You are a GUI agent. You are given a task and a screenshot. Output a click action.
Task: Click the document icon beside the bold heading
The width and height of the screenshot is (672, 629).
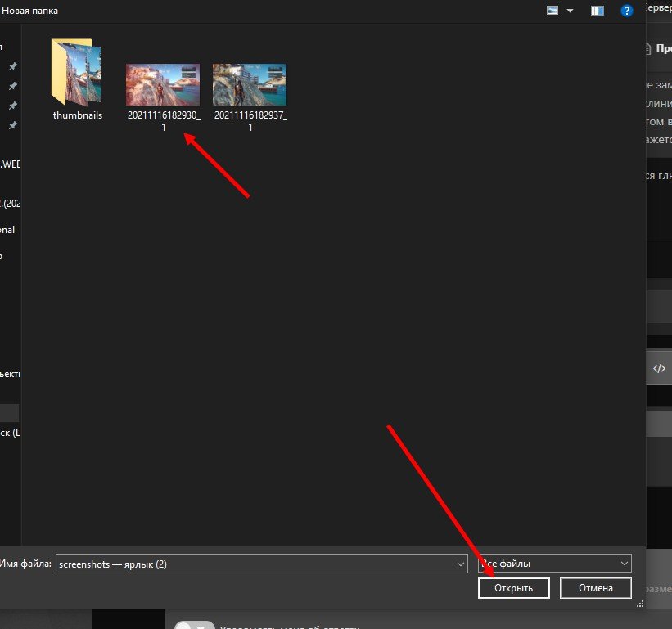[649, 48]
